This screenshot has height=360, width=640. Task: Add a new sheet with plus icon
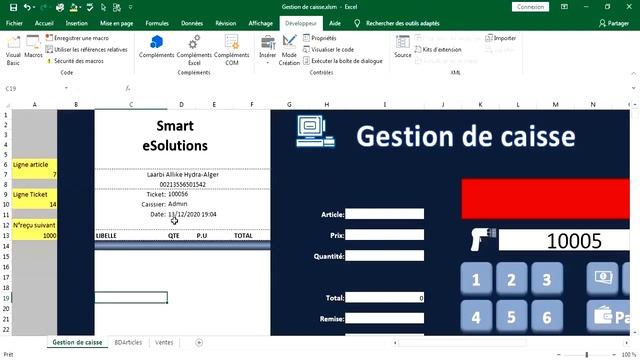click(199, 342)
